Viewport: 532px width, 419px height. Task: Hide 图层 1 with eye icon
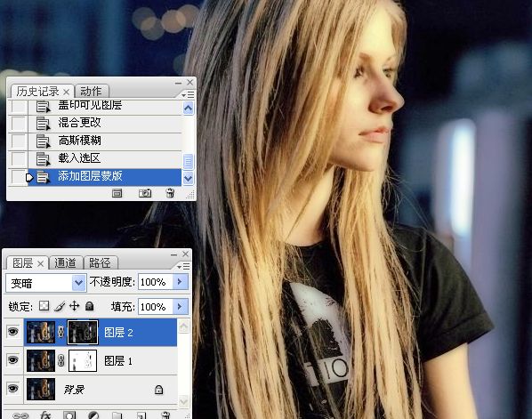12,359
